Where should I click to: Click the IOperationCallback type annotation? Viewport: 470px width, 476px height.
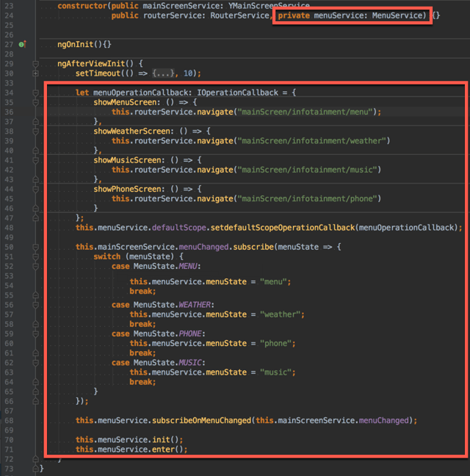tap(238, 93)
